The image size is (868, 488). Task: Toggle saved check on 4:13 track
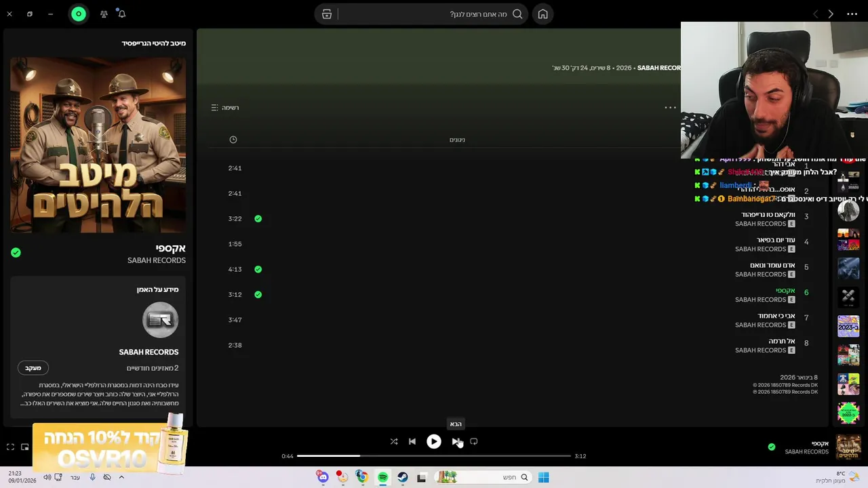tap(258, 269)
